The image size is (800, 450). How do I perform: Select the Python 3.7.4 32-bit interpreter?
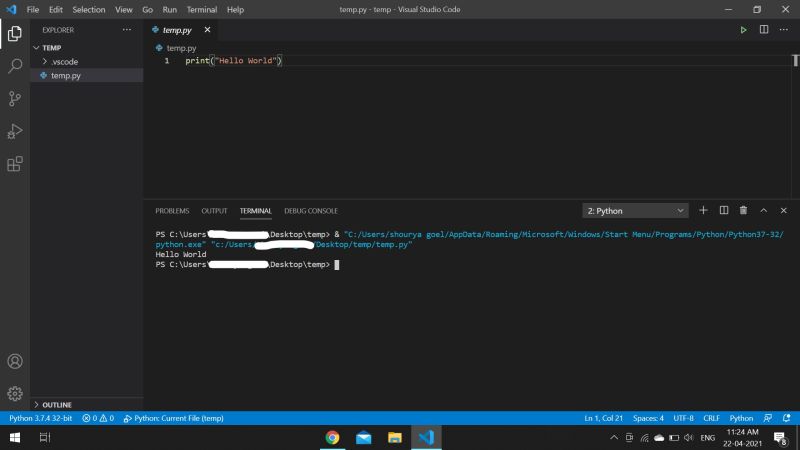(x=40, y=418)
